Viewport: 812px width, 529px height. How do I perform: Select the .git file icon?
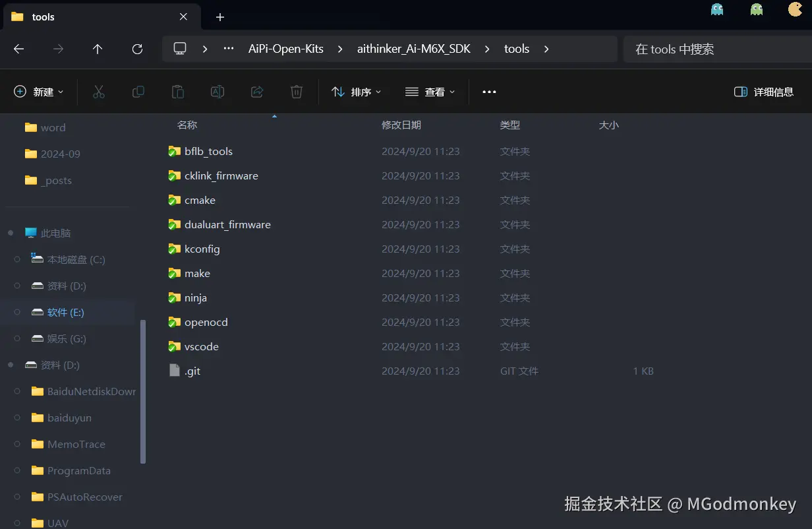(x=175, y=371)
